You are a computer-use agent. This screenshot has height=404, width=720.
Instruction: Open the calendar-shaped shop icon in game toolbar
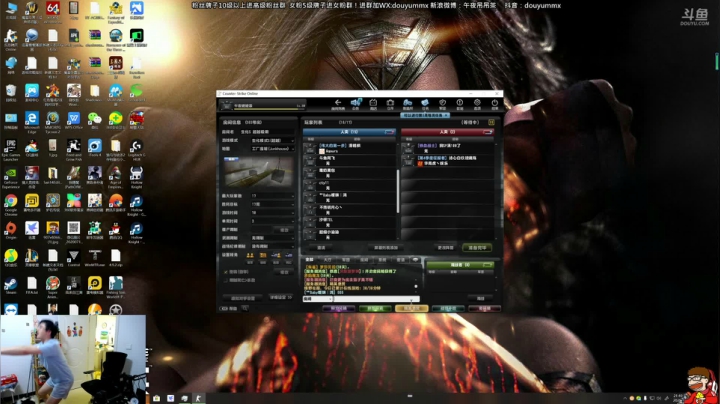tap(373, 103)
